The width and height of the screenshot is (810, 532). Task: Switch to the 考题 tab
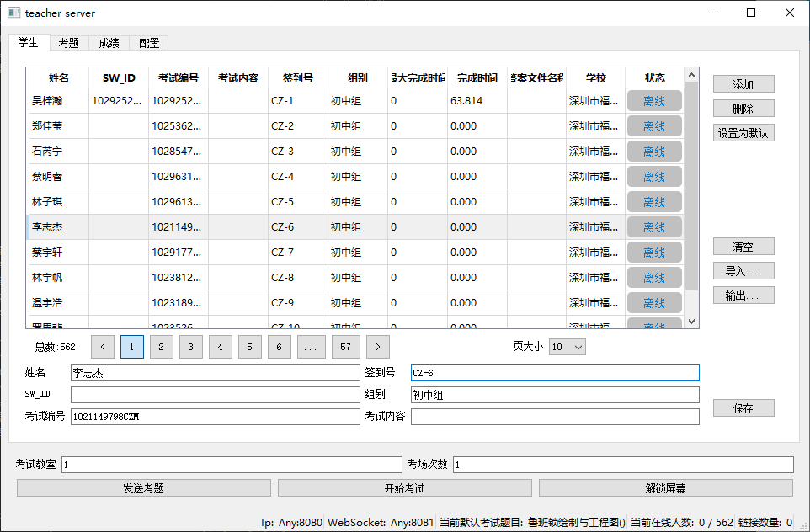[x=69, y=43]
